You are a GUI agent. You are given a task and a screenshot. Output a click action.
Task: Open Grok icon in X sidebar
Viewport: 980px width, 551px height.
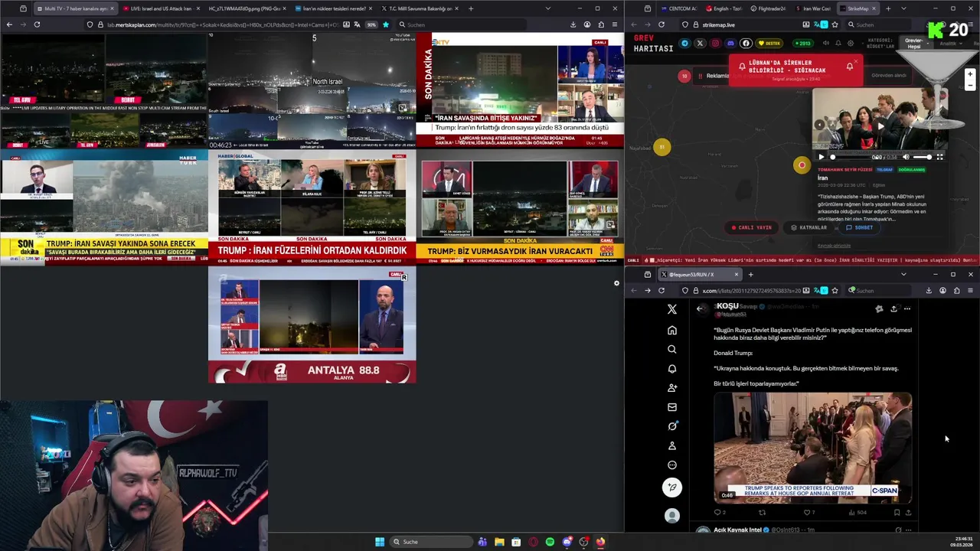(x=672, y=426)
